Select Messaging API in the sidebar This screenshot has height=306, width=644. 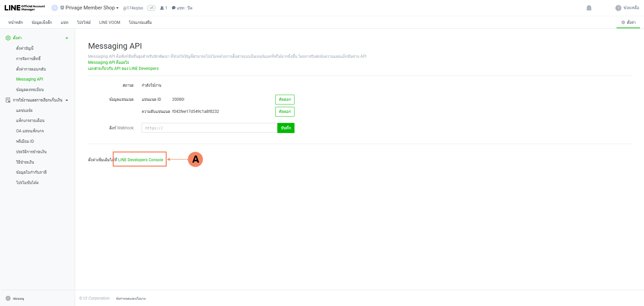pos(30,79)
